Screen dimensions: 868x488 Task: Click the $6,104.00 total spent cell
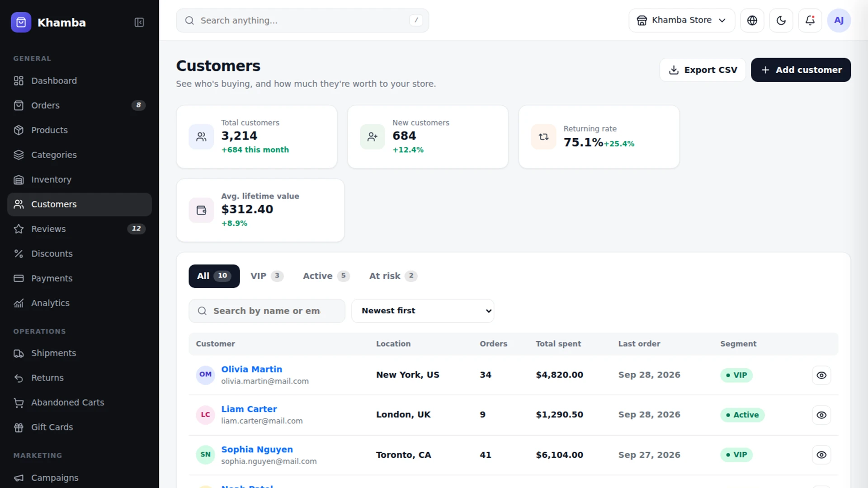click(559, 455)
